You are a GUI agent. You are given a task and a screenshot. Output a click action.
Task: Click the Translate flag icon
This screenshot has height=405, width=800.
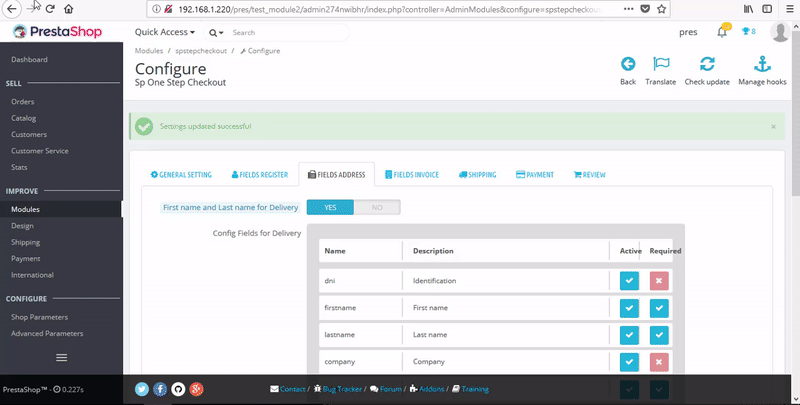pyautogui.click(x=661, y=64)
